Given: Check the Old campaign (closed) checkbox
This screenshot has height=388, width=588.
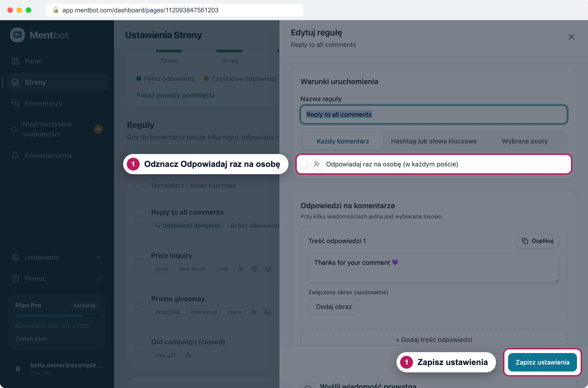Looking at the screenshot, I should (138, 348).
